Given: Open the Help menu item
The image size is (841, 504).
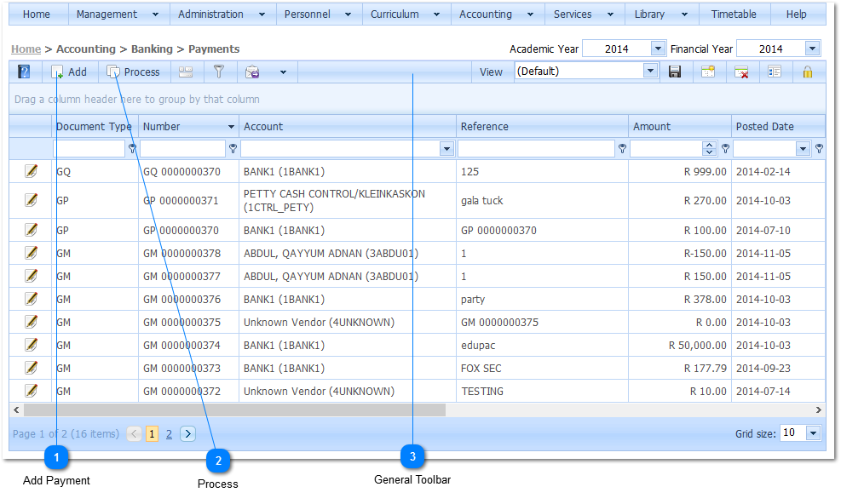Looking at the screenshot, I should click(x=797, y=14).
